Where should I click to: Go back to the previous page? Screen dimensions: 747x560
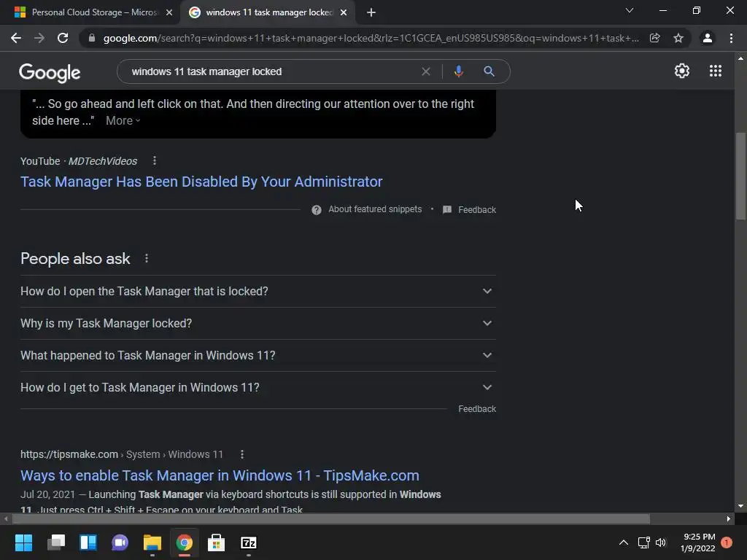pos(16,38)
